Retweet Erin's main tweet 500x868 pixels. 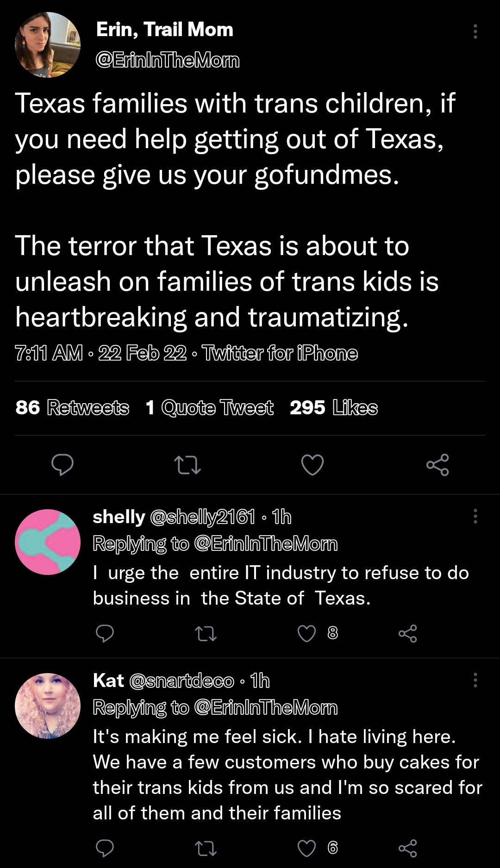point(187,465)
